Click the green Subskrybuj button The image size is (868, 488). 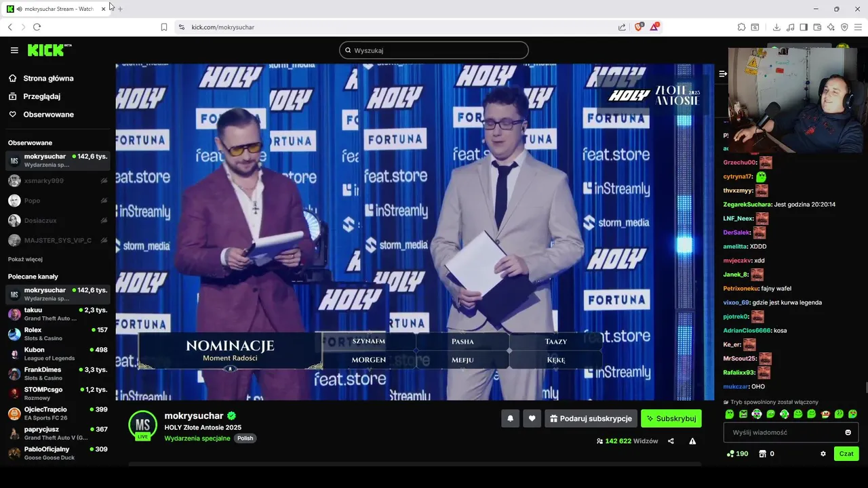coord(671,418)
